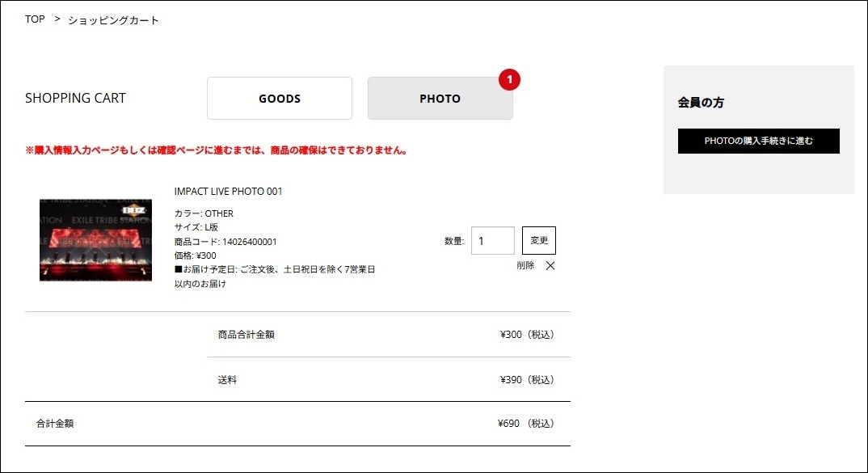Go to the TOP breadcrumb link
The height and width of the screenshot is (473, 868).
tap(35, 19)
